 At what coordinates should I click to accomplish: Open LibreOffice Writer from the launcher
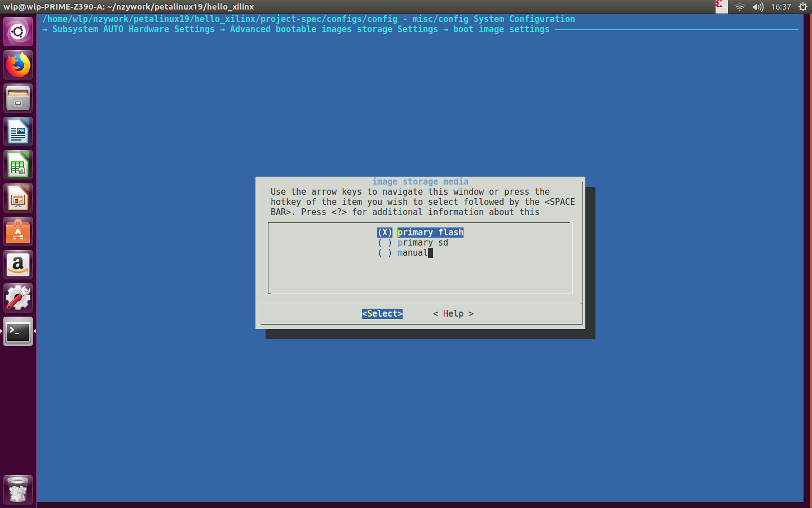(17, 131)
